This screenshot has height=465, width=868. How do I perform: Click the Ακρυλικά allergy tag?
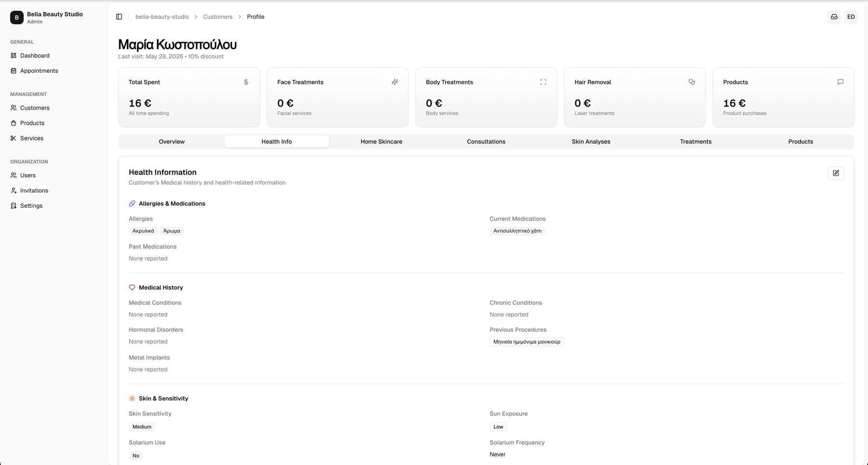click(x=143, y=231)
